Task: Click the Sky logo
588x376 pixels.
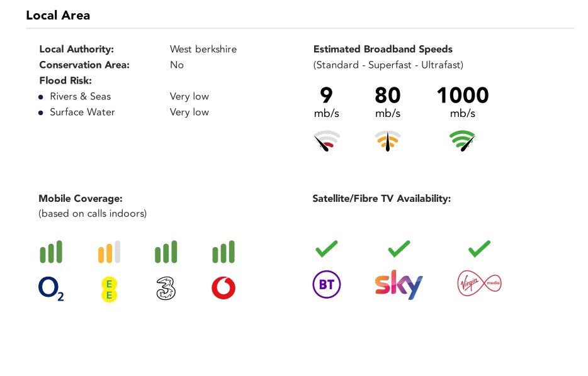Action: 399,285
